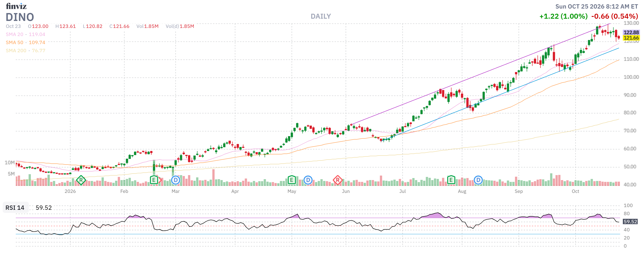Click the blue D dividend marker near March
This screenshot has width=644, height=253.
[175, 180]
